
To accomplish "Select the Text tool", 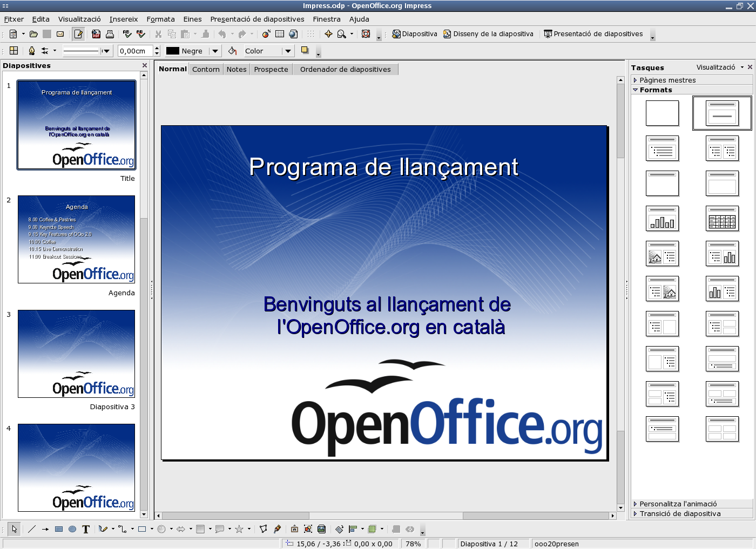I will pos(86,529).
